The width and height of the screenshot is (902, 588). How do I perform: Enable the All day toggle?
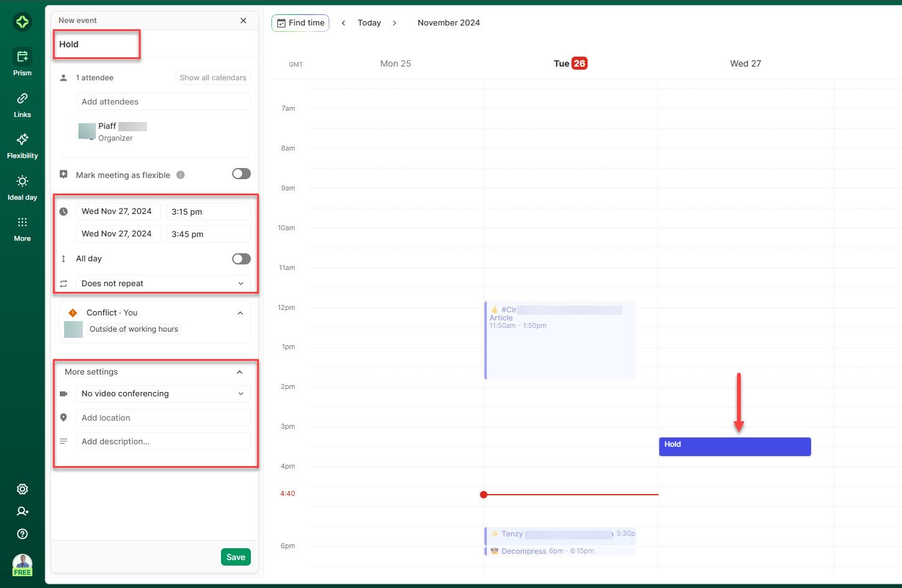241,258
